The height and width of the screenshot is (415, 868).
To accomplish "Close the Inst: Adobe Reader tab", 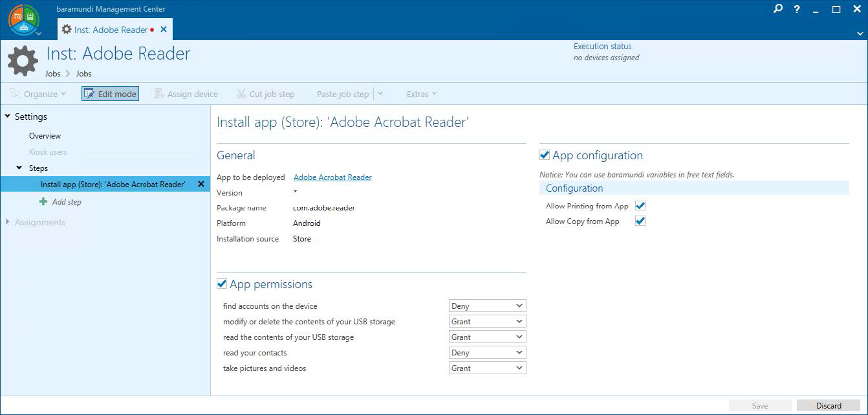I will point(164,30).
